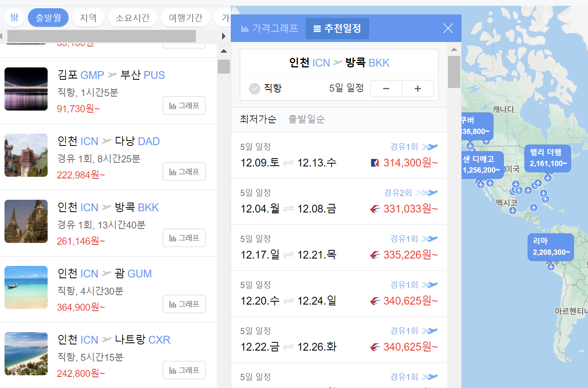Switch to the 가격그래프 tab
Image resolution: width=588 pixels, height=388 pixels.
tap(269, 28)
